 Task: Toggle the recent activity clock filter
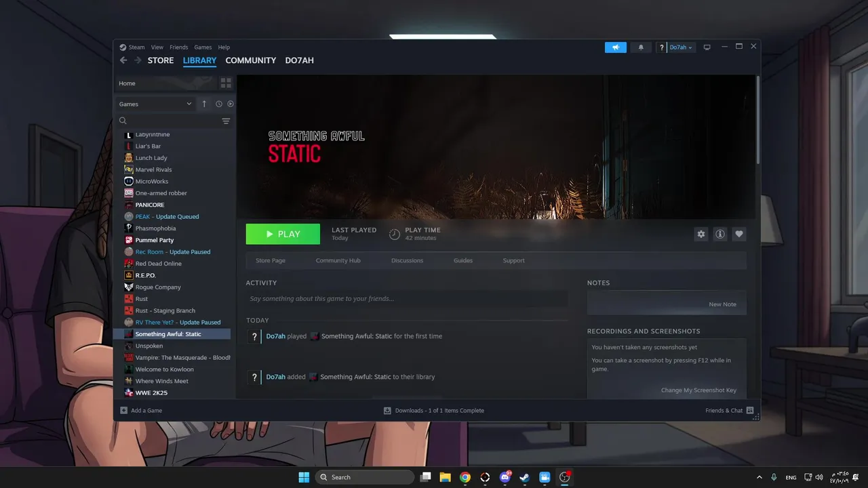[x=219, y=104]
